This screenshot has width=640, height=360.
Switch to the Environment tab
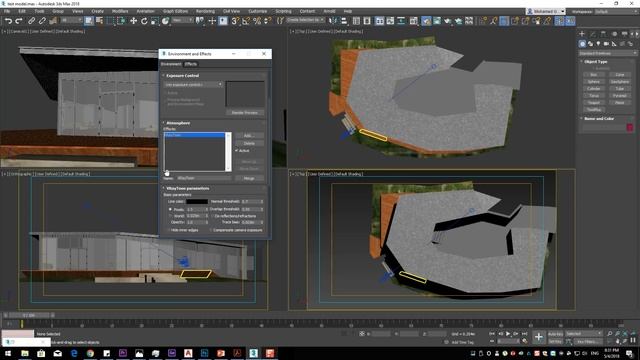pyautogui.click(x=171, y=64)
